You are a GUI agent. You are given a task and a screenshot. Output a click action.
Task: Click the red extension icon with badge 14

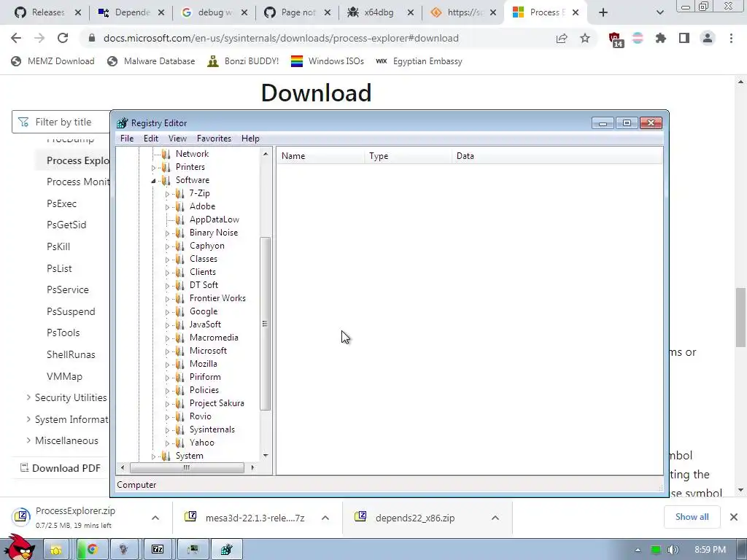(x=615, y=39)
